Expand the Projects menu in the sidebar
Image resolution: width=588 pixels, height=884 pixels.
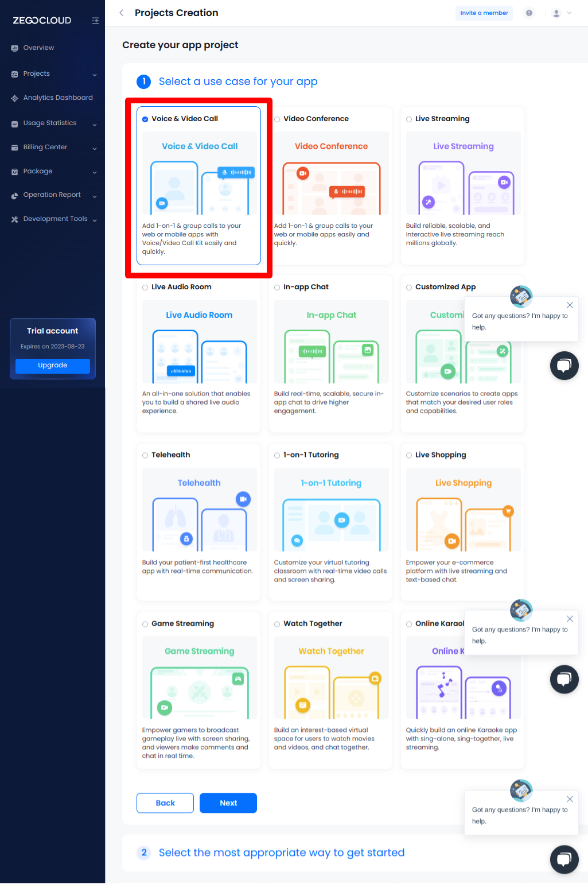(x=37, y=73)
